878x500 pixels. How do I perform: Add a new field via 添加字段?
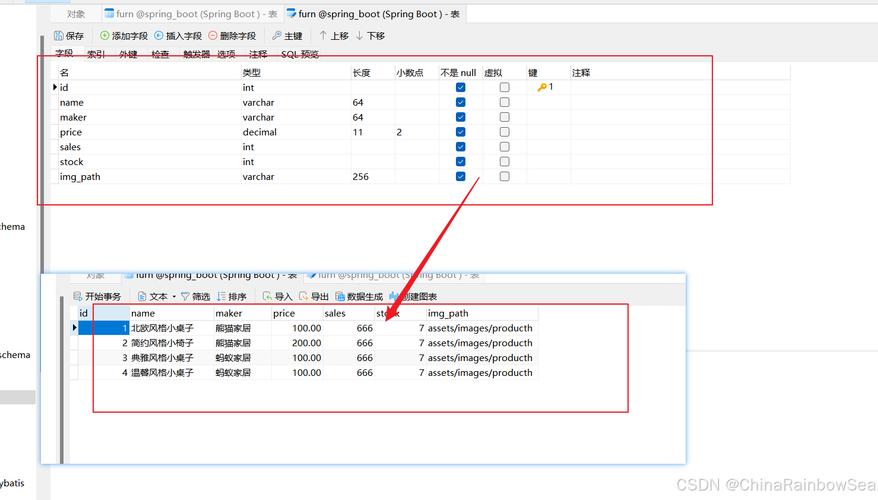pos(124,36)
